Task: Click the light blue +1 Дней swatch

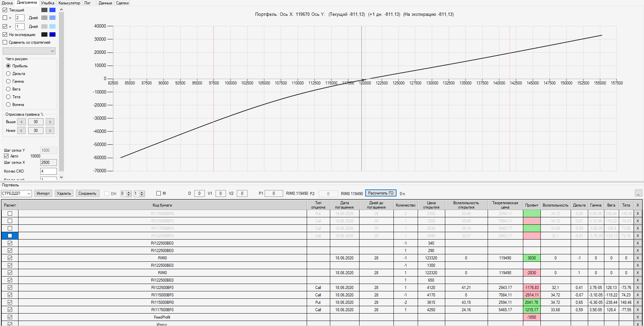Action: [52, 27]
